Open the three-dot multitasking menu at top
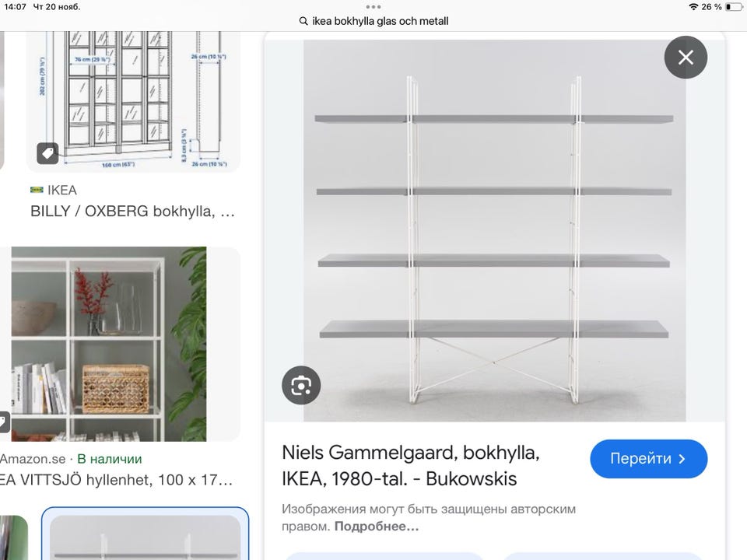The height and width of the screenshot is (560, 747). point(373,7)
